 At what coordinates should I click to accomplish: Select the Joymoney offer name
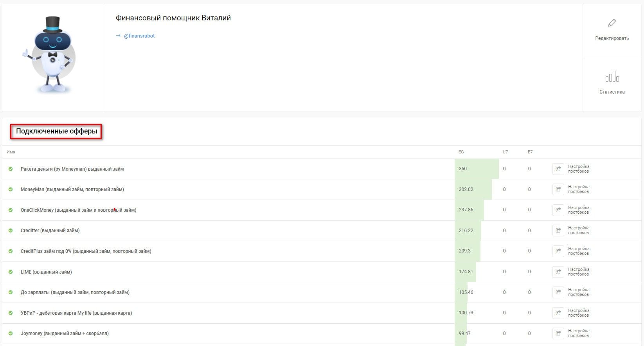(65, 333)
